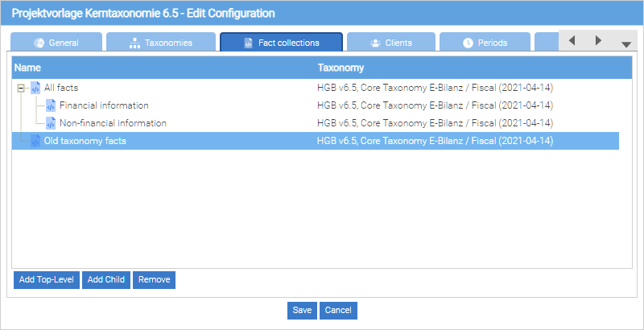The image size is (644, 330).
Task: Switch to the General tab
Action: 56,43
